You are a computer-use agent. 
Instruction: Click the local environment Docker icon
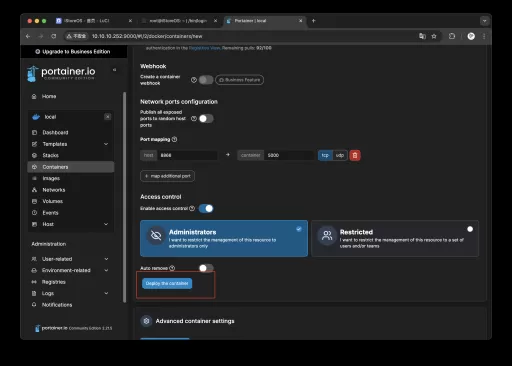point(36,117)
